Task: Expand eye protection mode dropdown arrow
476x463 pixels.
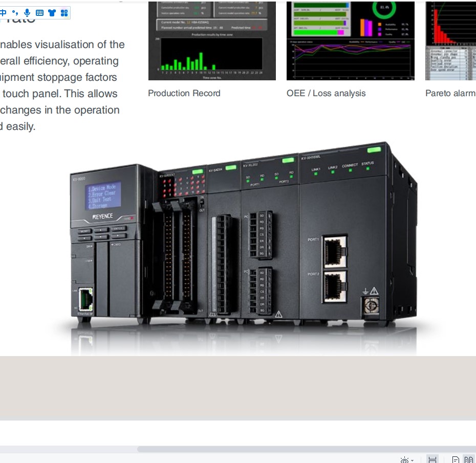Action: tap(412, 460)
